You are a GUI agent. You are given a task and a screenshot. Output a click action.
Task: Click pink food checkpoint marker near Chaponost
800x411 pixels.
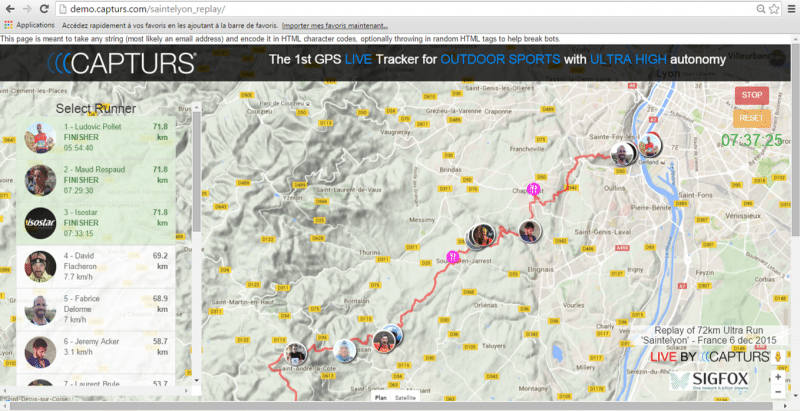click(533, 189)
